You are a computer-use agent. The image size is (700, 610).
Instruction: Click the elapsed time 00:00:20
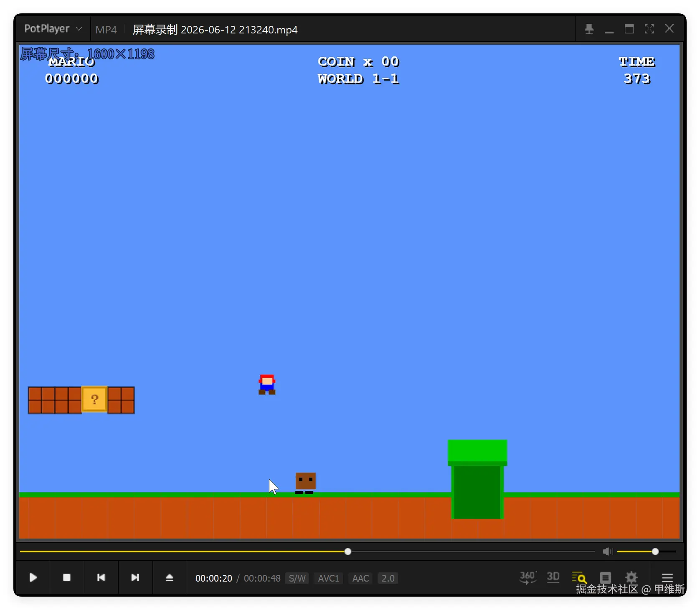pyautogui.click(x=213, y=578)
